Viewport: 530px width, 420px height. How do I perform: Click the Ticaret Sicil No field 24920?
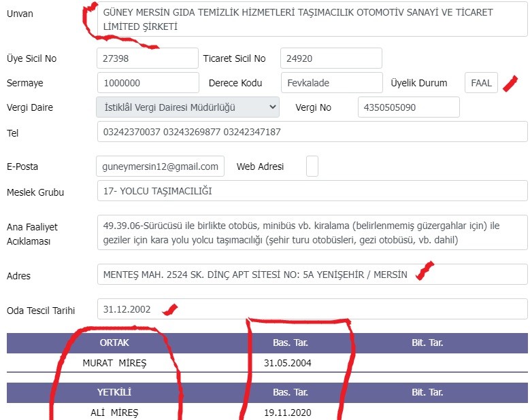click(331, 58)
